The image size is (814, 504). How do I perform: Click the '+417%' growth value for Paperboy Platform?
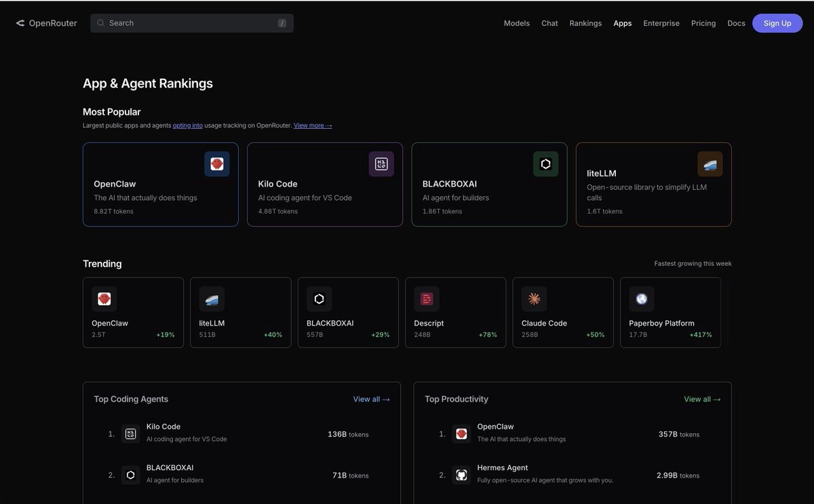click(x=701, y=335)
